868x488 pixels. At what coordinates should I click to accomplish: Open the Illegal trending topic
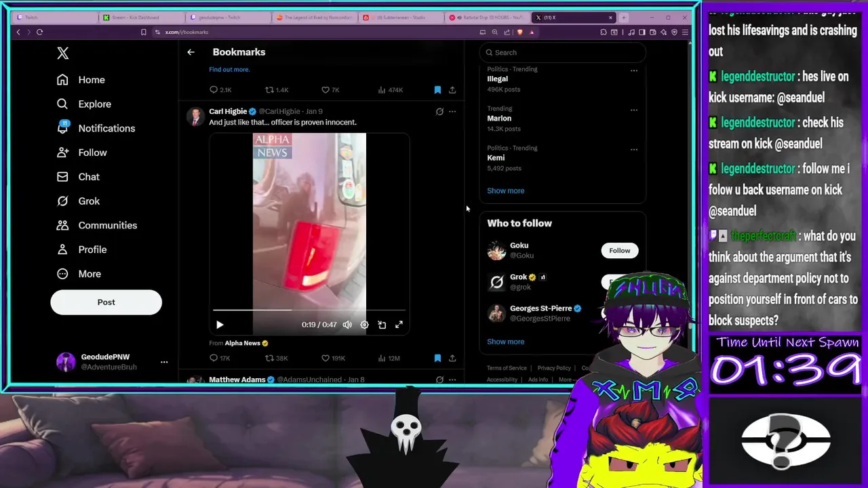(x=497, y=79)
